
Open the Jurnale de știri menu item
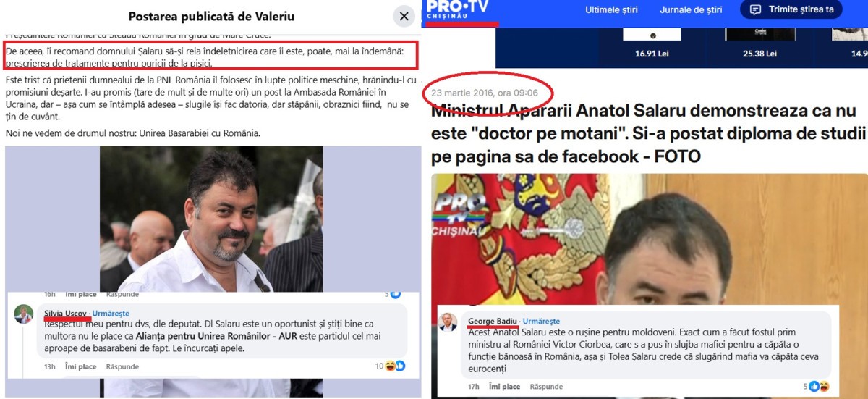point(691,9)
